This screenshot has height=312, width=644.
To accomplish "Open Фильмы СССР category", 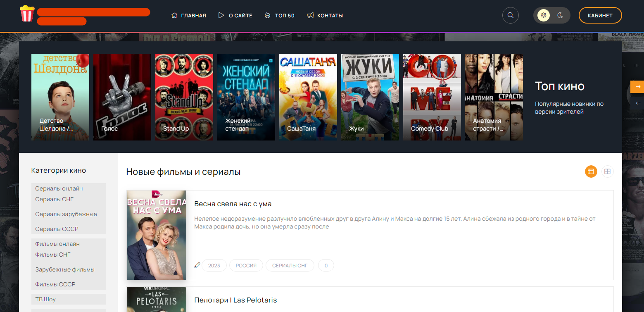I will pos(55,284).
